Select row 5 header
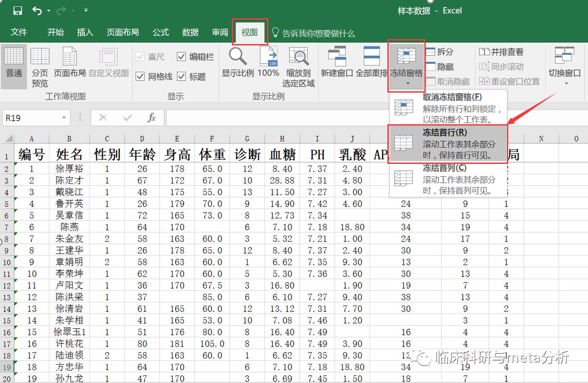Image resolution: width=588 pixels, height=383 pixels. 7,204
